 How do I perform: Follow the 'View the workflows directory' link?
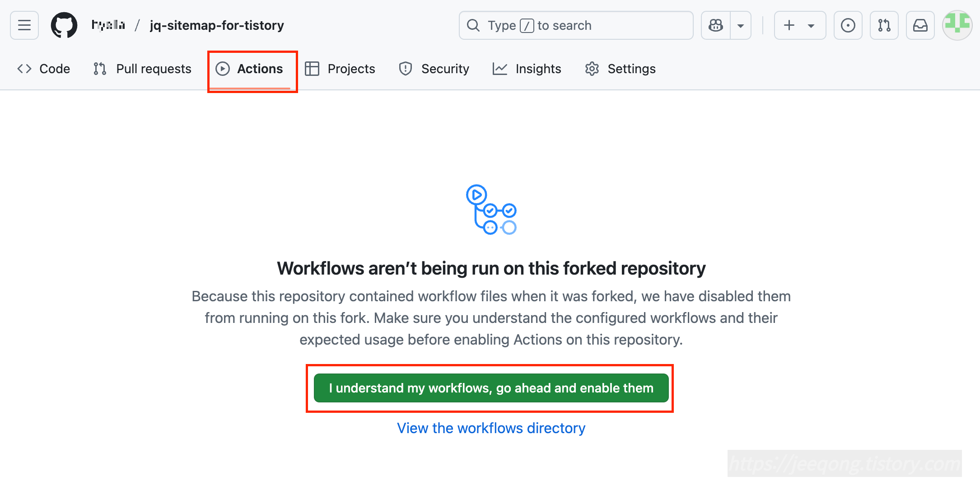point(491,428)
